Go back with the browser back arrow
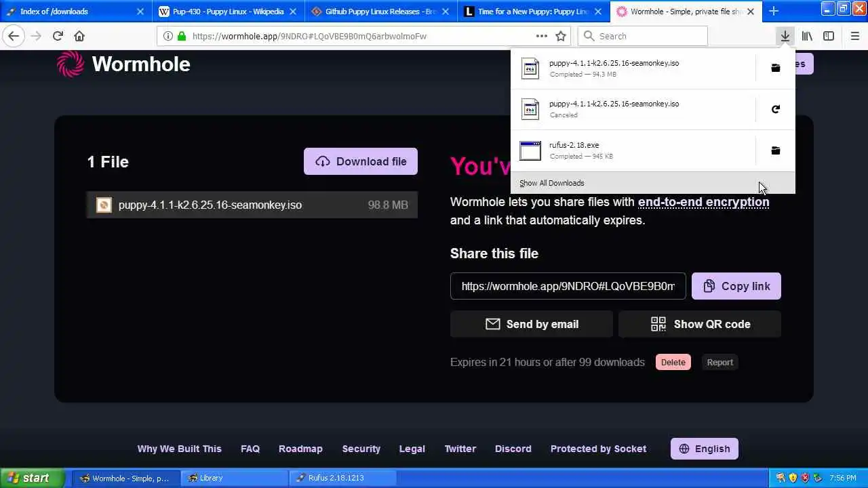868x488 pixels. [14, 36]
